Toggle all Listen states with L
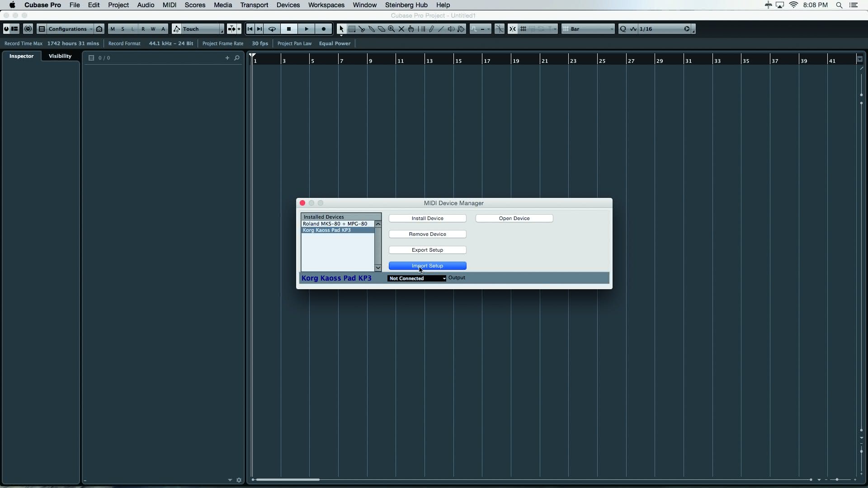Viewport: 868px width, 488px height. click(x=133, y=29)
